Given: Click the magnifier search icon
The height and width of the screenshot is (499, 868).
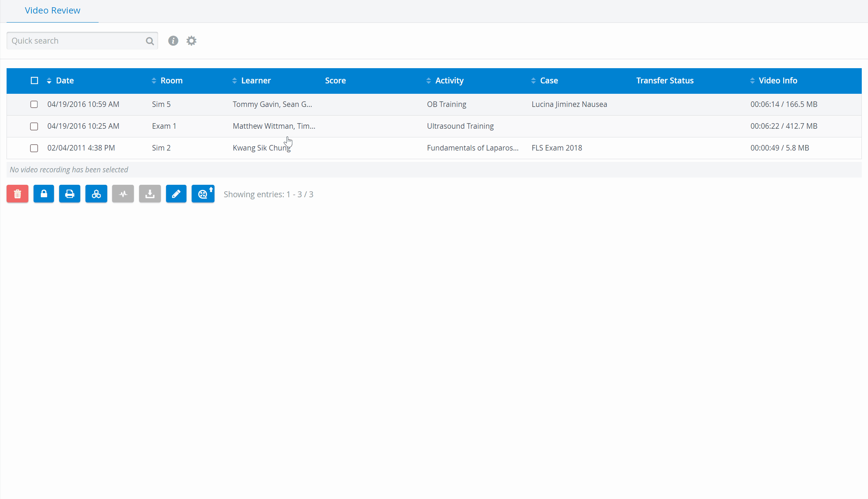Looking at the screenshot, I should pos(150,41).
